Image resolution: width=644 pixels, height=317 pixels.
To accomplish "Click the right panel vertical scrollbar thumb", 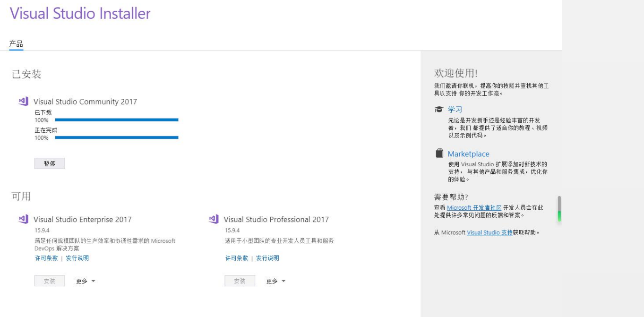I will tap(559, 209).
